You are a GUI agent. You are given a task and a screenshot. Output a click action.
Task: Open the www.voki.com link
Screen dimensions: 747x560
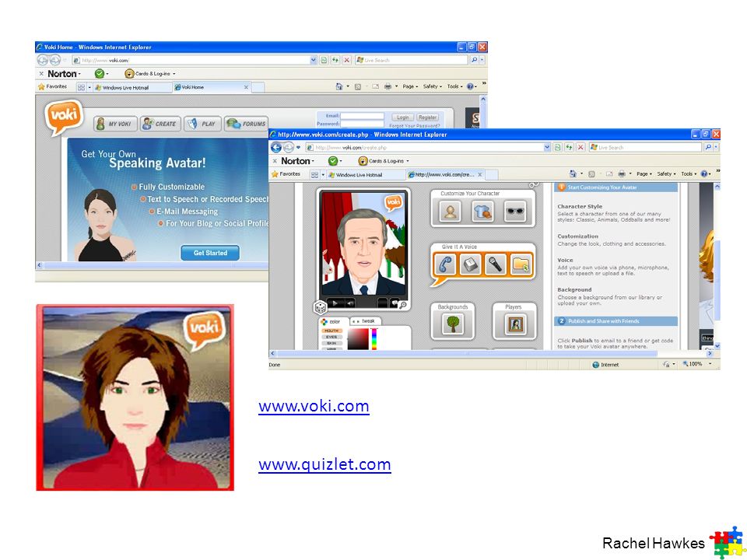tap(314, 406)
